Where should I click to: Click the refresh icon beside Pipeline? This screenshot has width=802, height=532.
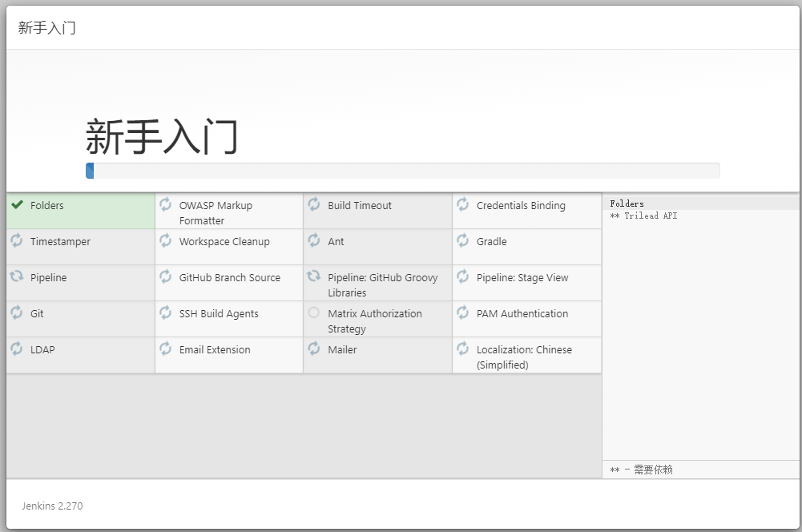17,277
